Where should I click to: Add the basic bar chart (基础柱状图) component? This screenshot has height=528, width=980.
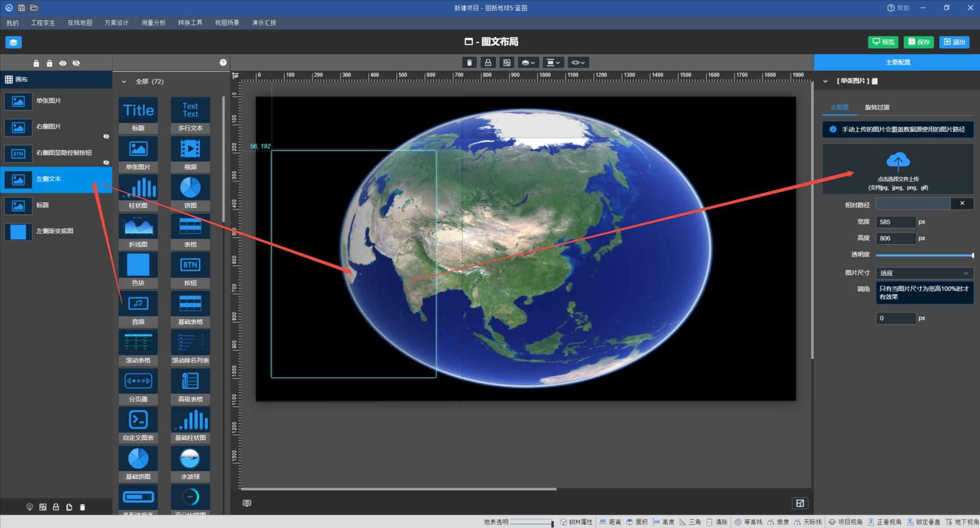[190, 425]
